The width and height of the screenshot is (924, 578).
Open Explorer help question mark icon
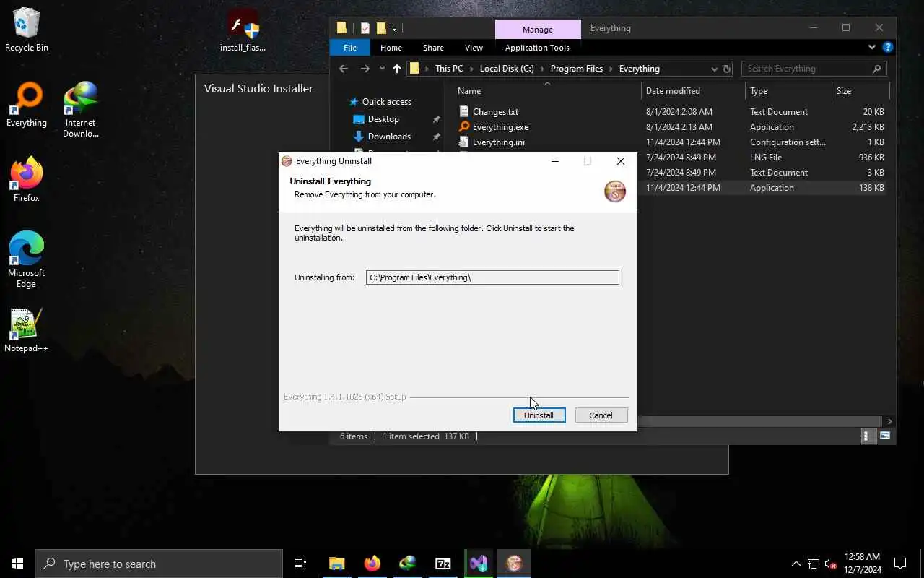tap(888, 48)
